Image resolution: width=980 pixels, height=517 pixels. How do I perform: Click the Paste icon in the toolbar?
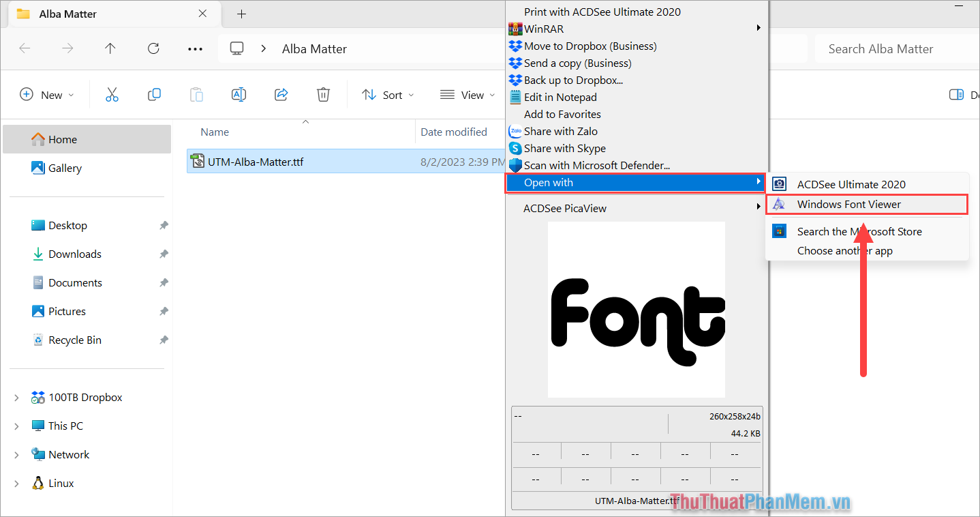(196, 95)
